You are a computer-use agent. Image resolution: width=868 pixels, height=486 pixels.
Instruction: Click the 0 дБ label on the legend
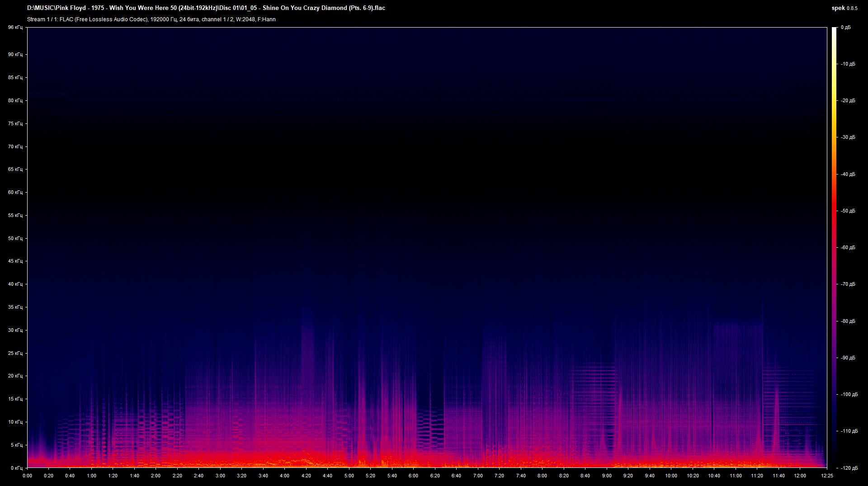point(847,27)
